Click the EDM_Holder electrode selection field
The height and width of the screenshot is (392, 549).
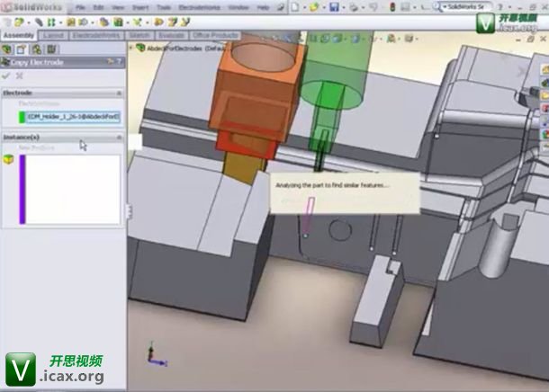(x=74, y=117)
